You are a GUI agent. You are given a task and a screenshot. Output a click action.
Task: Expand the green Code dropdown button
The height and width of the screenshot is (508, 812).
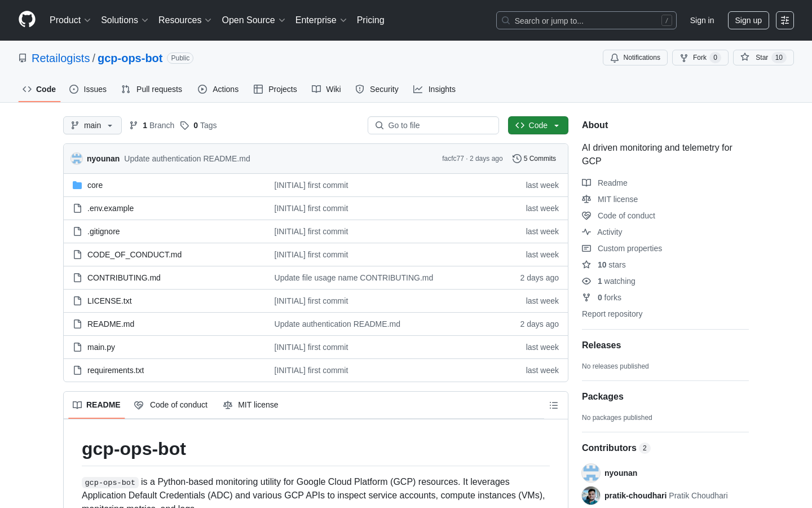(537, 125)
